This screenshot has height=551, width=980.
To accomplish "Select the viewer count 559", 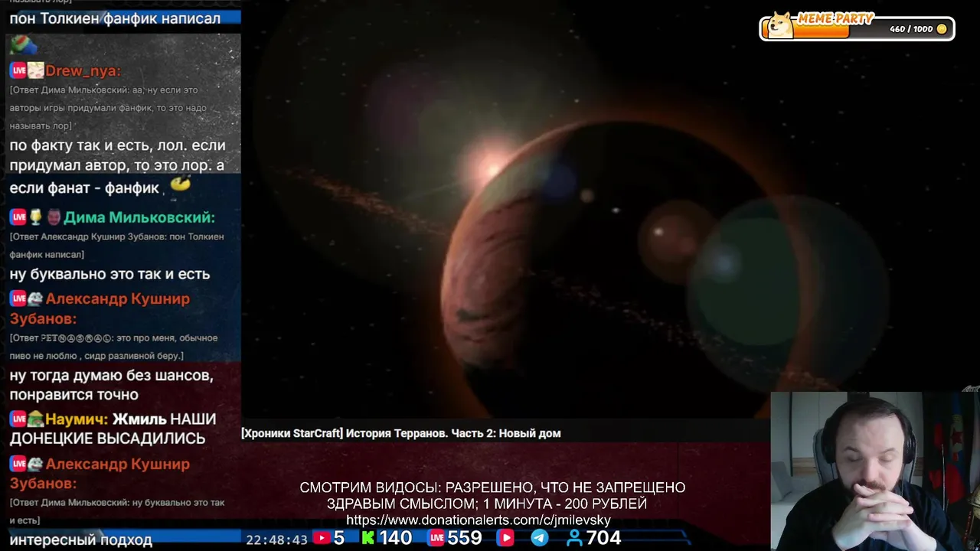I will (465, 538).
